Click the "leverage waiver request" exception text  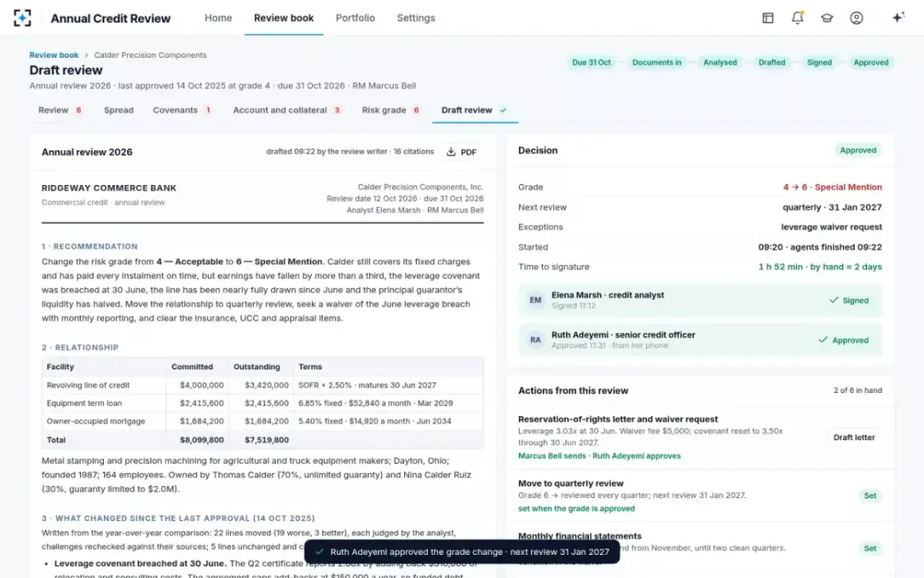click(832, 227)
